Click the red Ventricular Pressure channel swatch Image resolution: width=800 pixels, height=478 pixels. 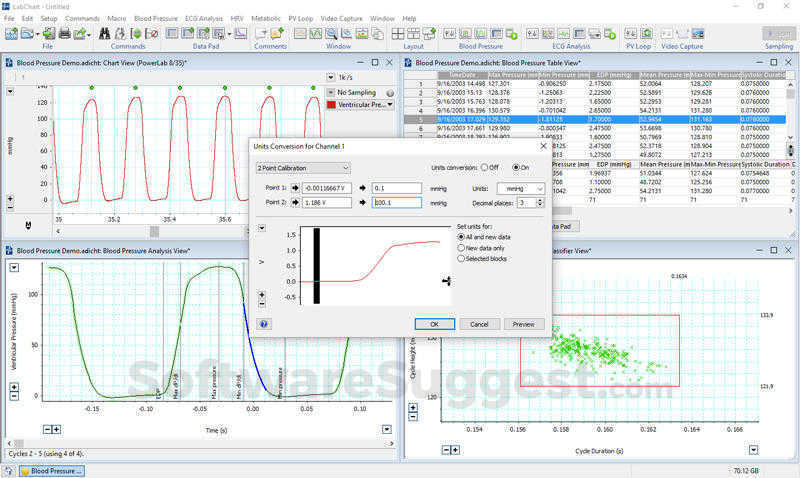[x=333, y=105]
